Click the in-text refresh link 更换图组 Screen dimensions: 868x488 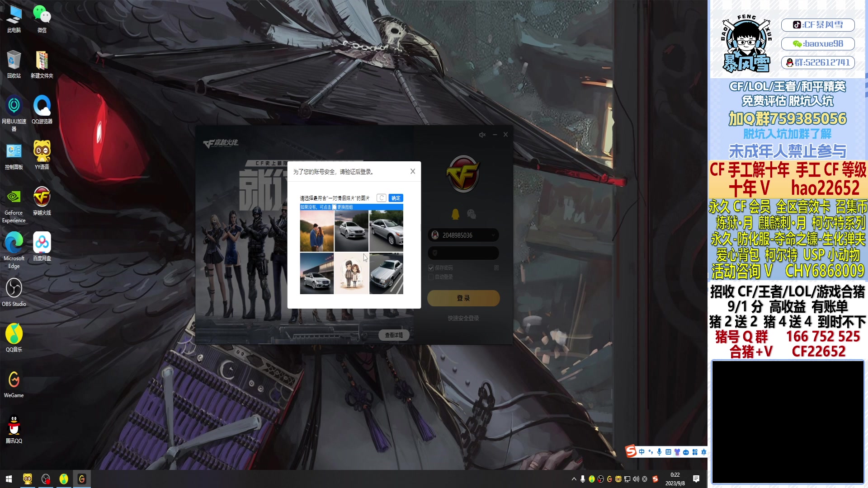345,207
